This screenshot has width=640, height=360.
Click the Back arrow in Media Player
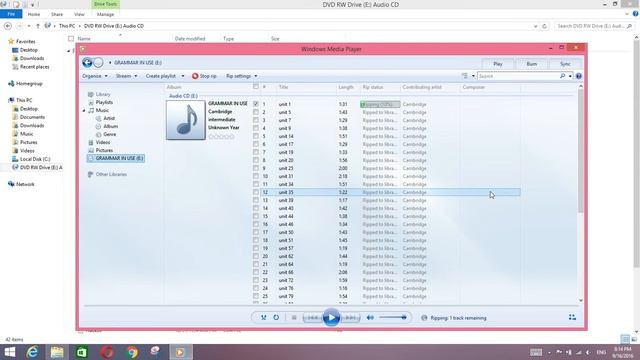87,62
